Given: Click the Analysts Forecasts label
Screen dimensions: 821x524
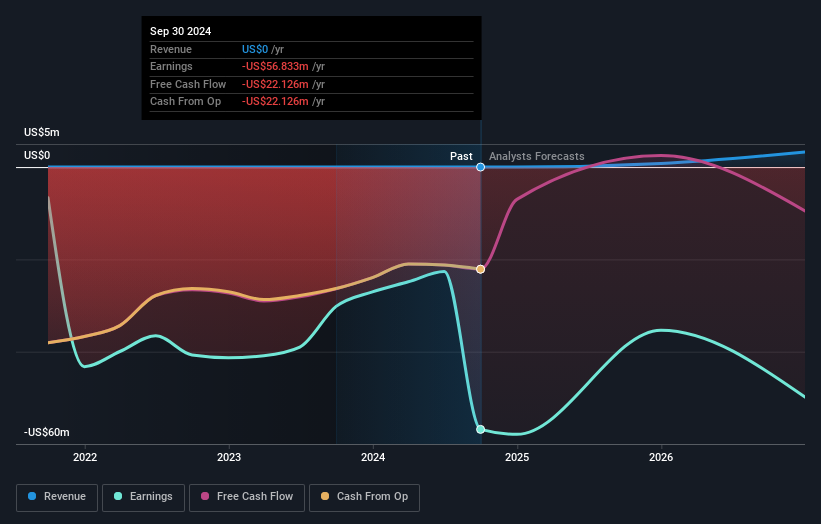Looking at the screenshot, I should 537,156.
